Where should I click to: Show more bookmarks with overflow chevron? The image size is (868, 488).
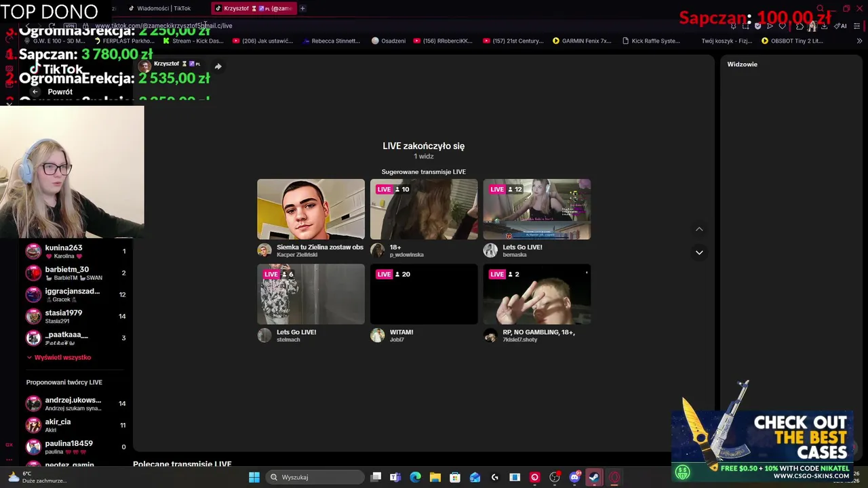click(x=860, y=41)
